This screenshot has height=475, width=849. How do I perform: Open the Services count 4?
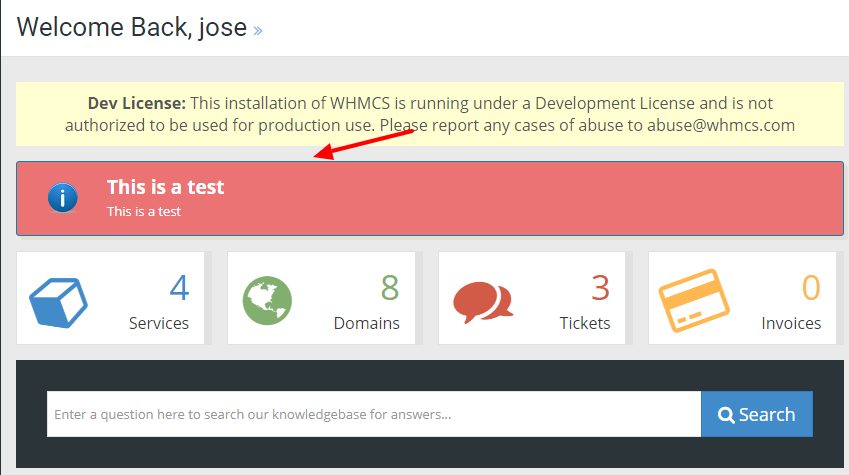[x=179, y=288]
